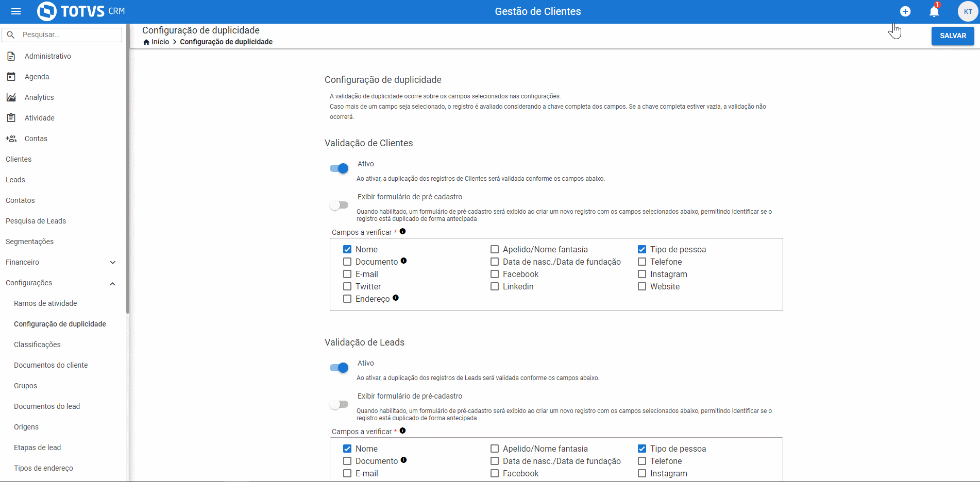980x482 pixels.
Task: Follow the Início breadcrumb link
Action: [160, 42]
